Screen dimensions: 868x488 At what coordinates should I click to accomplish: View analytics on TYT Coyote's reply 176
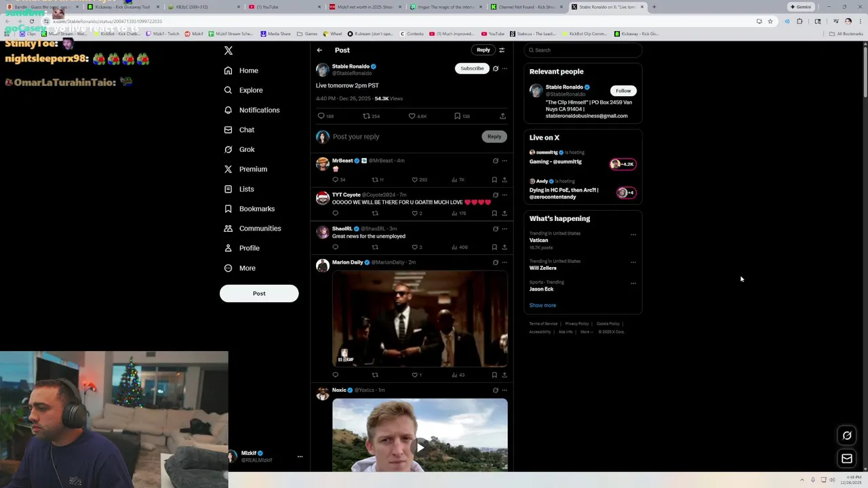459,213
